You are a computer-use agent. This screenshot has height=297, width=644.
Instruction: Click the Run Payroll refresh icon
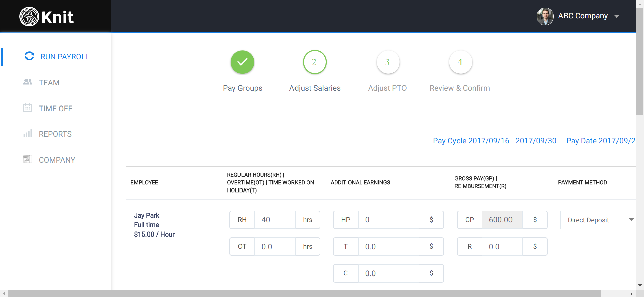tap(29, 56)
